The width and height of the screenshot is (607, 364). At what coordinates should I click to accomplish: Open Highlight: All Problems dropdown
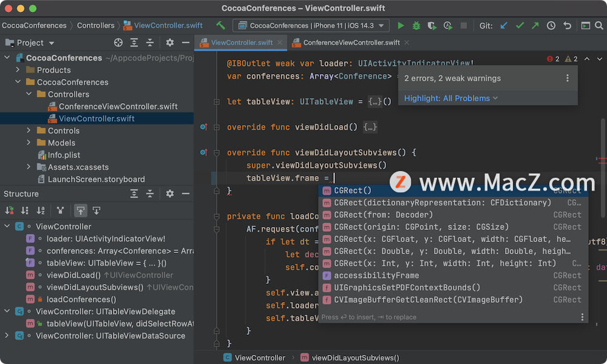click(x=450, y=98)
